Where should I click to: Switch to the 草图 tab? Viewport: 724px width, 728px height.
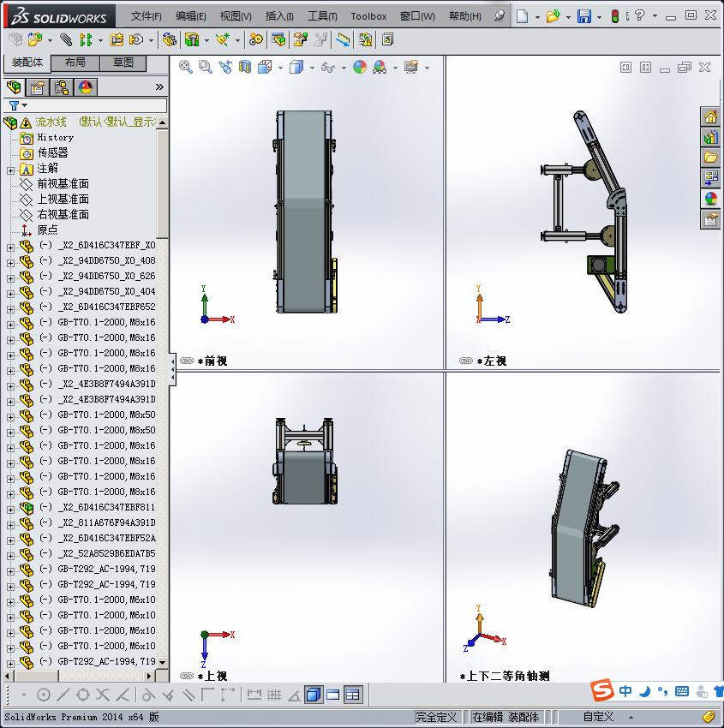pyautogui.click(x=123, y=63)
